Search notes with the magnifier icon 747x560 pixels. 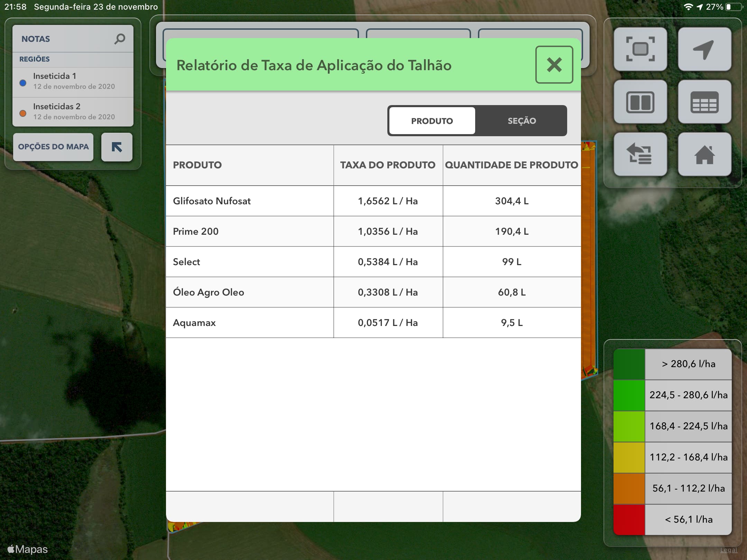point(120,39)
